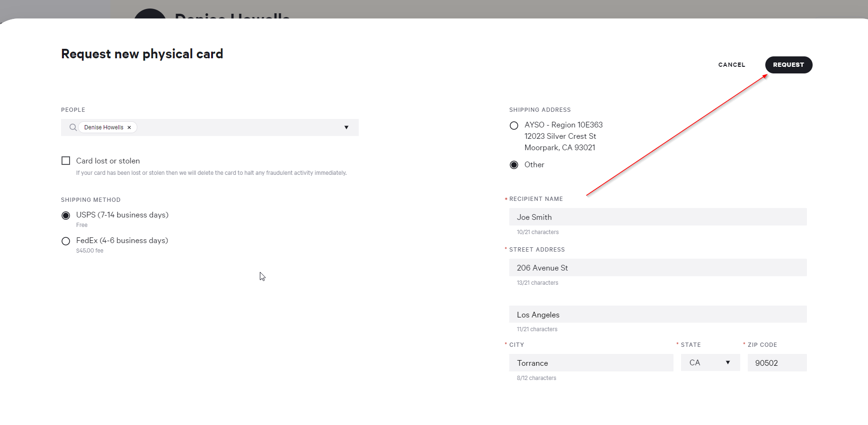Edit the City field showing Torrance
This screenshot has width=868, height=425.
(591, 363)
